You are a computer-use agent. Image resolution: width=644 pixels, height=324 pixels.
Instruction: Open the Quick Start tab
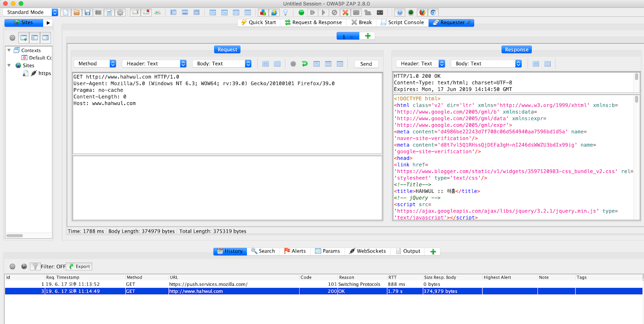point(258,23)
